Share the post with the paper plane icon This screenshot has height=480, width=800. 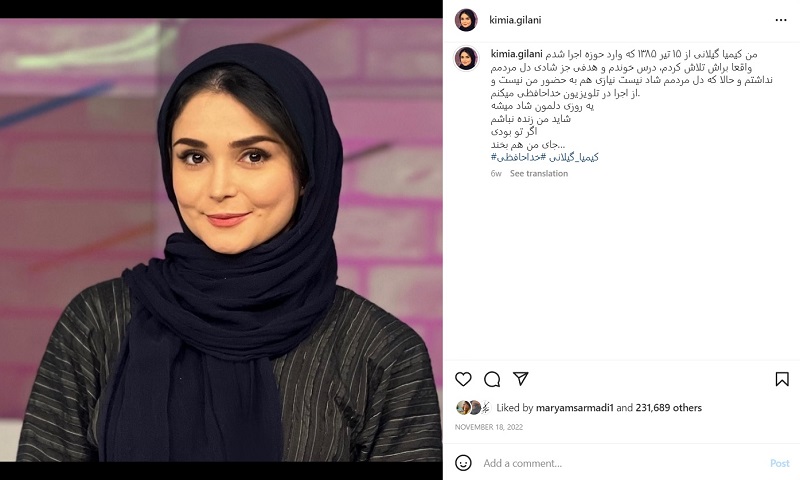[x=520, y=378]
